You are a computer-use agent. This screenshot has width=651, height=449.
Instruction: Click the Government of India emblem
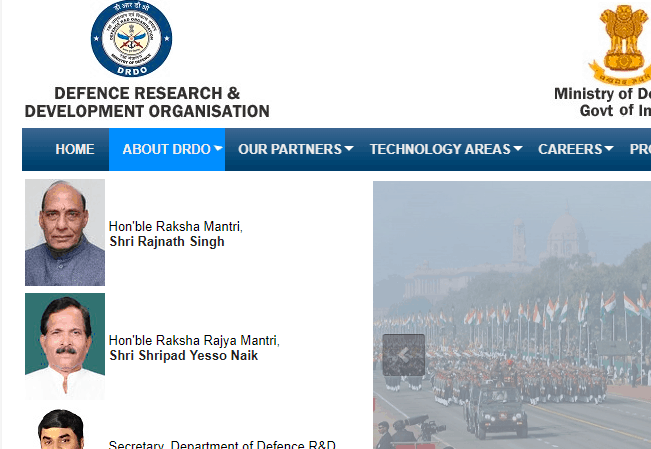tap(623, 42)
